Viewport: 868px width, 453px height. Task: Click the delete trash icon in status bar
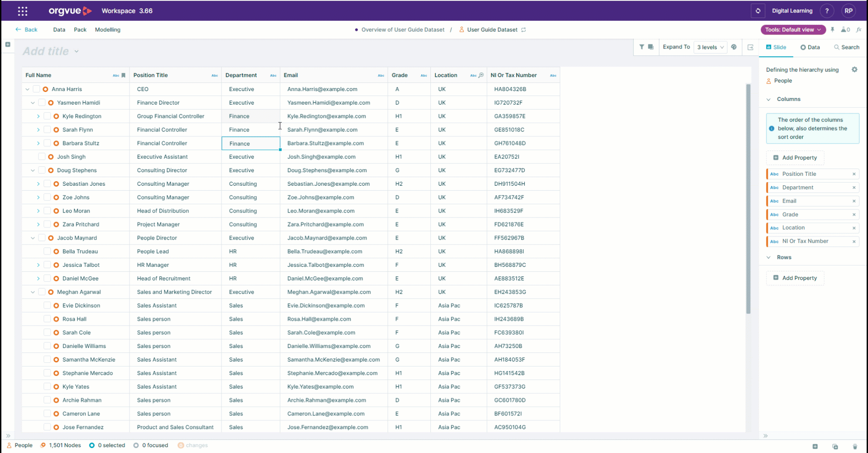[x=855, y=446]
